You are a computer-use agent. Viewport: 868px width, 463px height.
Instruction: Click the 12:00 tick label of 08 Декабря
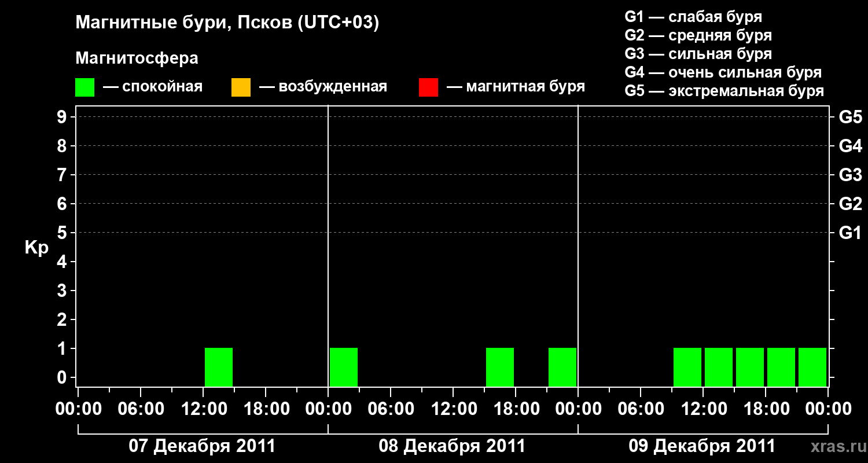pos(453,409)
